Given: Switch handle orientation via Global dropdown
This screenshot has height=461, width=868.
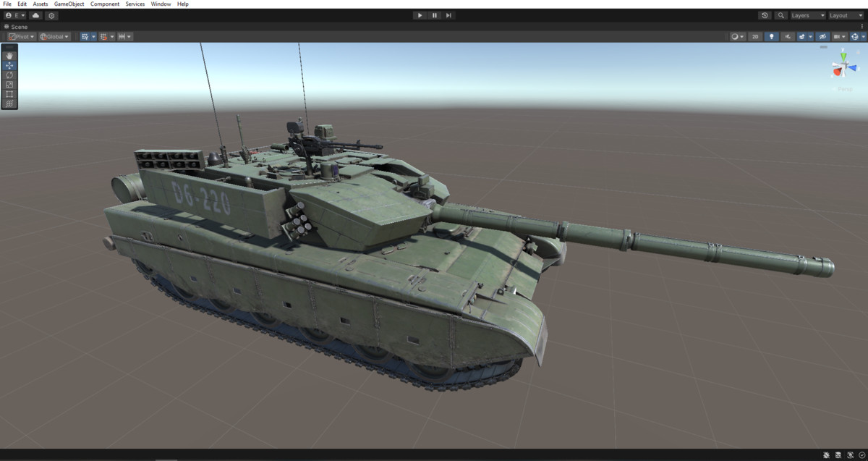Looking at the screenshot, I should tap(55, 36).
